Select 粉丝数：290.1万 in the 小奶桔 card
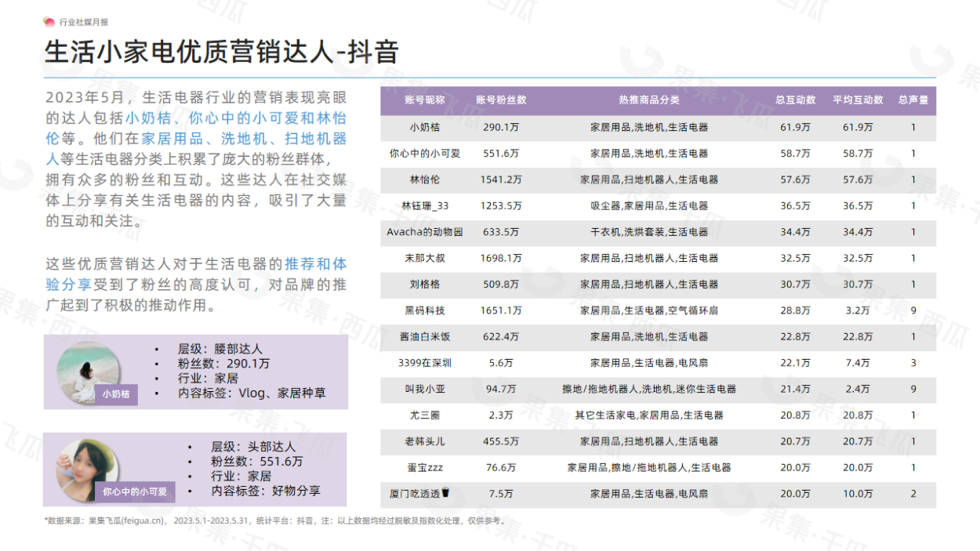 [x=224, y=364]
